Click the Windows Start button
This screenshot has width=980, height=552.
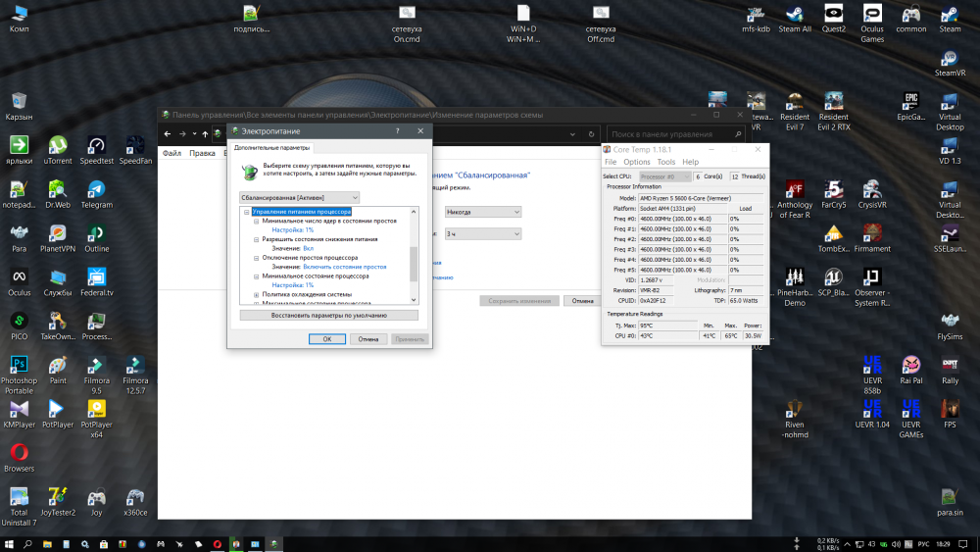(x=9, y=543)
